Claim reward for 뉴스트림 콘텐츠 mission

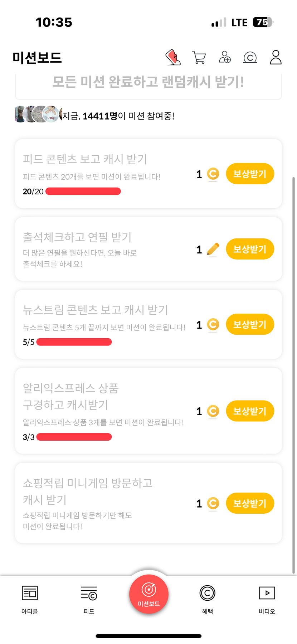[250, 325]
